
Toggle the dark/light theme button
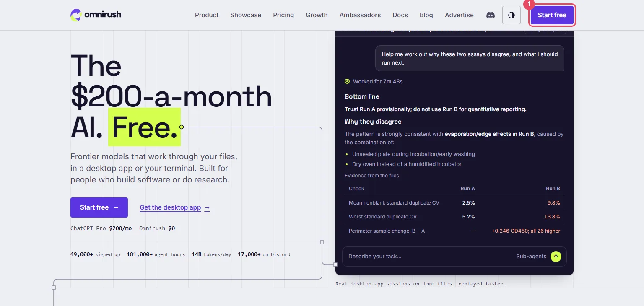(x=511, y=15)
